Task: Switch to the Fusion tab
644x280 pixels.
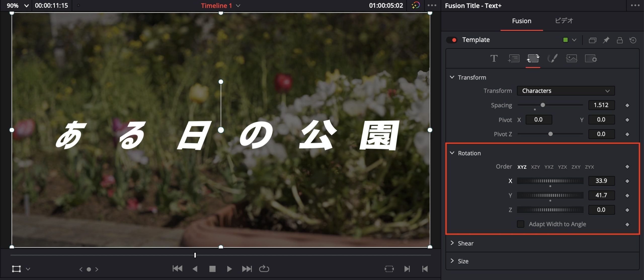Action: [x=521, y=21]
